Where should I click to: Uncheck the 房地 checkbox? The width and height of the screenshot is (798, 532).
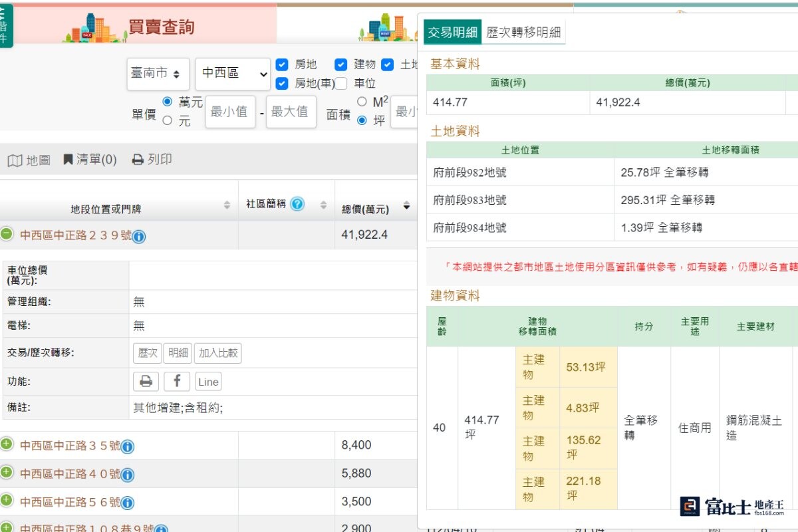coord(282,65)
